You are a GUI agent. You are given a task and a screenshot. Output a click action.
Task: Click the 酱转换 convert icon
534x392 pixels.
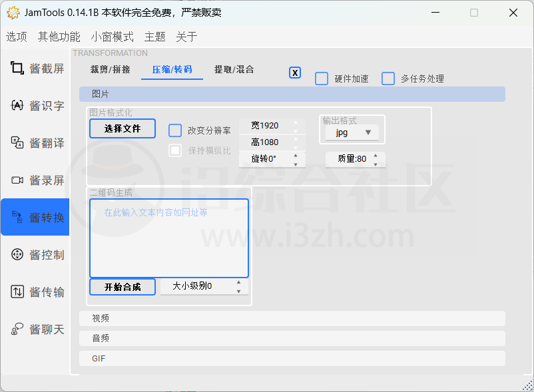(x=17, y=217)
